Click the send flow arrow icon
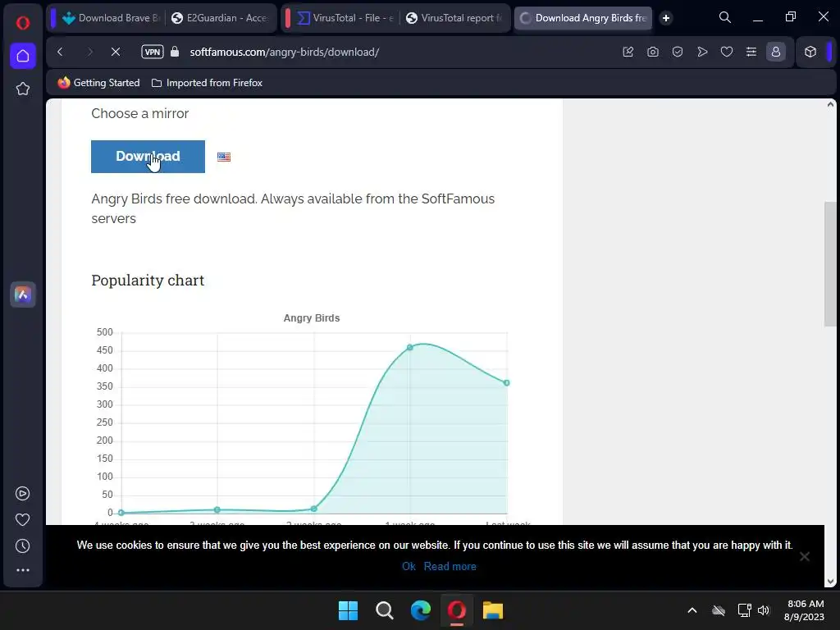 (x=702, y=52)
